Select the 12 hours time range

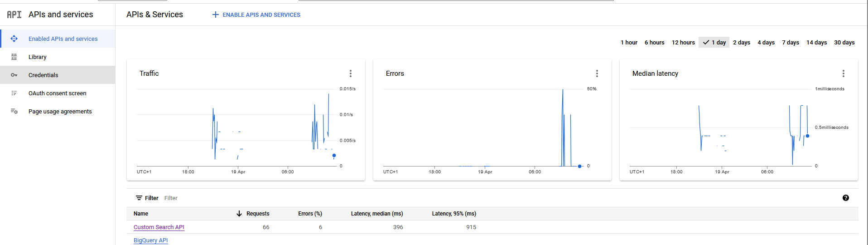[x=683, y=42]
